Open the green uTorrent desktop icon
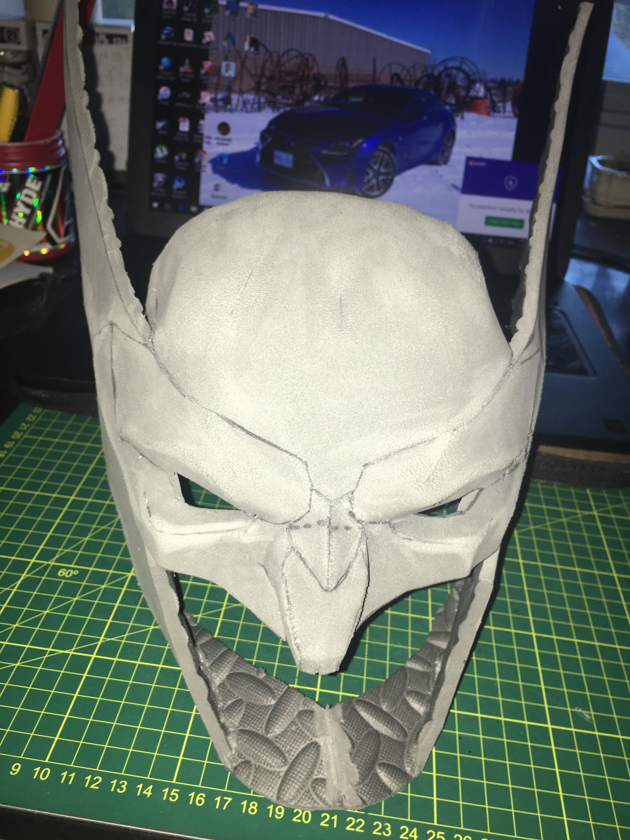Viewport: 630px width, 840px height. [161, 151]
